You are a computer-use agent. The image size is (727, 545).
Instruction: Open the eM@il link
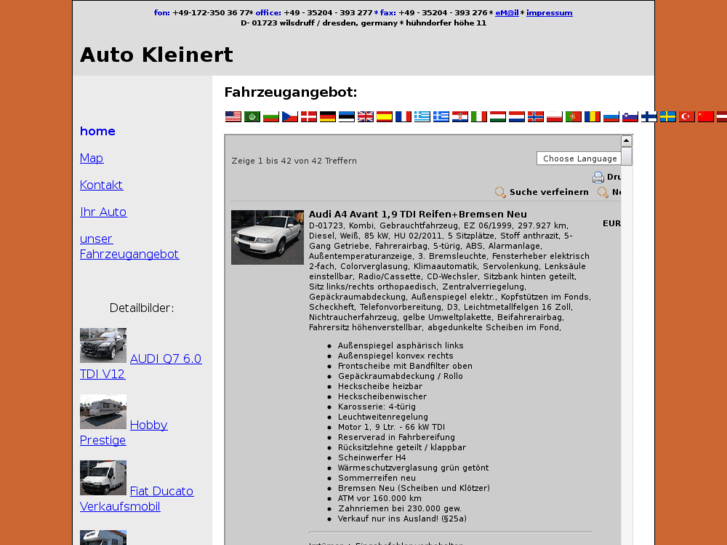[507, 13]
